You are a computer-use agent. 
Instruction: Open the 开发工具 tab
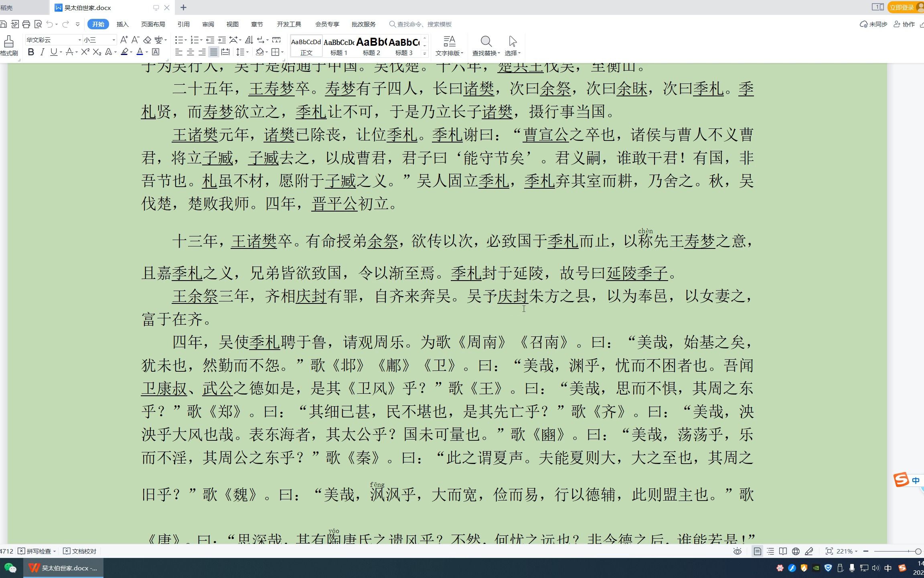click(x=289, y=24)
